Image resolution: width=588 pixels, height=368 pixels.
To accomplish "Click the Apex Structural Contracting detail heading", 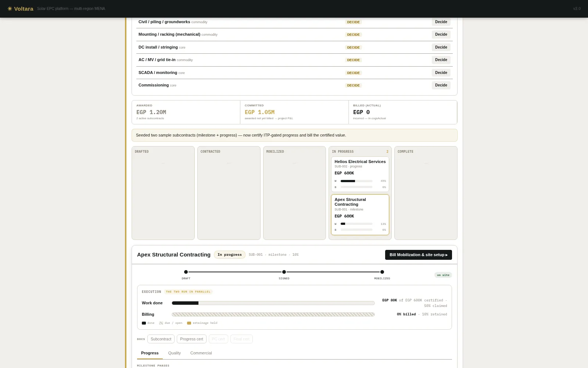I will pyautogui.click(x=174, y=255).
